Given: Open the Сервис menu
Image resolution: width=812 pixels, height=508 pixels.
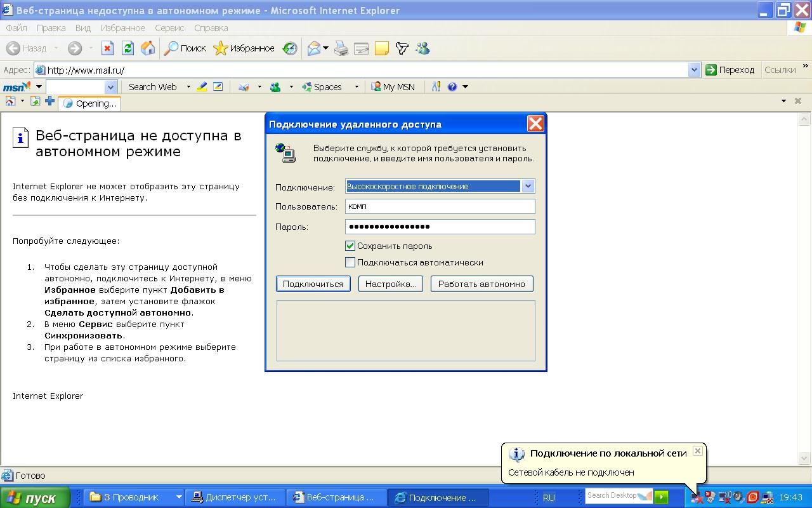Looking at the screenshot, I should click(169, 28).
